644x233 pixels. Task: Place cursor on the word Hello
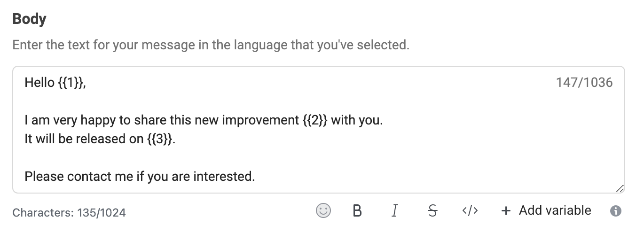tap(39, 83)
